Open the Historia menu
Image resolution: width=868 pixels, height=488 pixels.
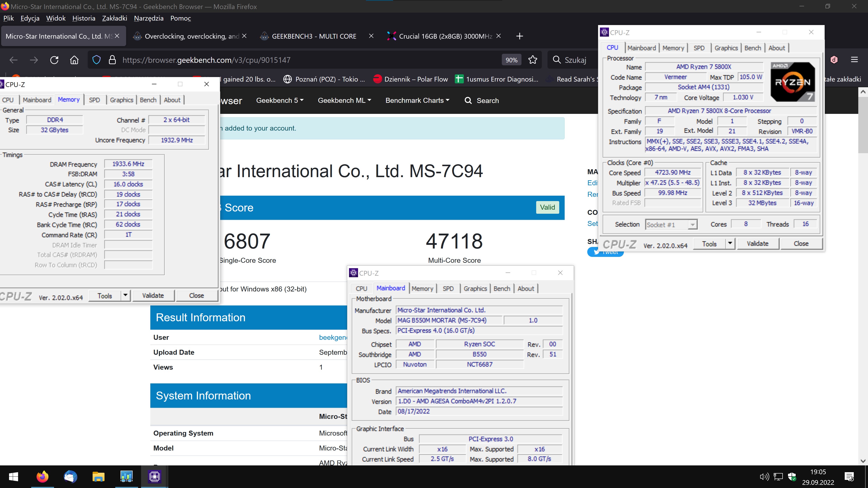click(84, 18)
